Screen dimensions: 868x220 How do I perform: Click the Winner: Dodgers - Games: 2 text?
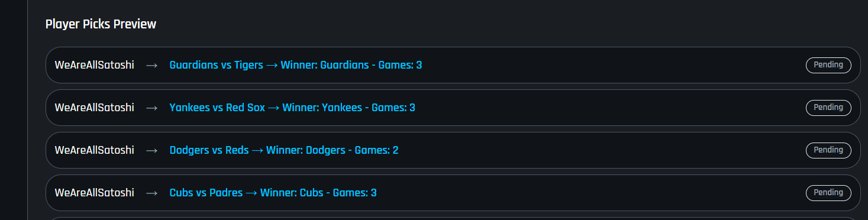(333, 150)
